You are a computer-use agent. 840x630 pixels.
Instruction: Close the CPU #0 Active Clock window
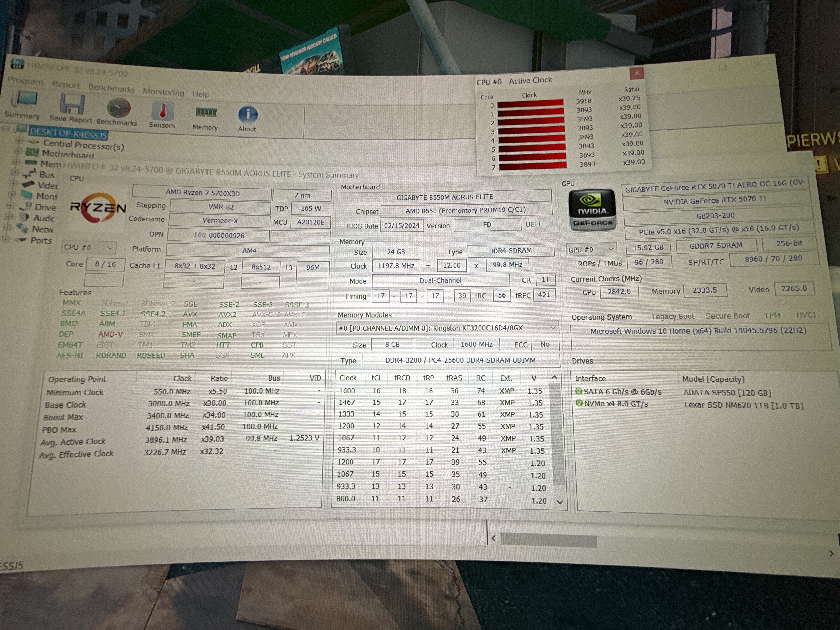(x=636, y=73)
